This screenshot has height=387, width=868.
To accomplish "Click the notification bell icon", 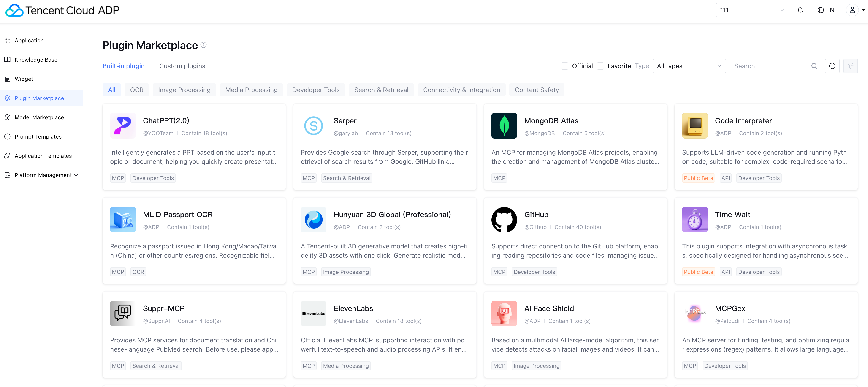I will pyautogui.click(x=800, y=10).
